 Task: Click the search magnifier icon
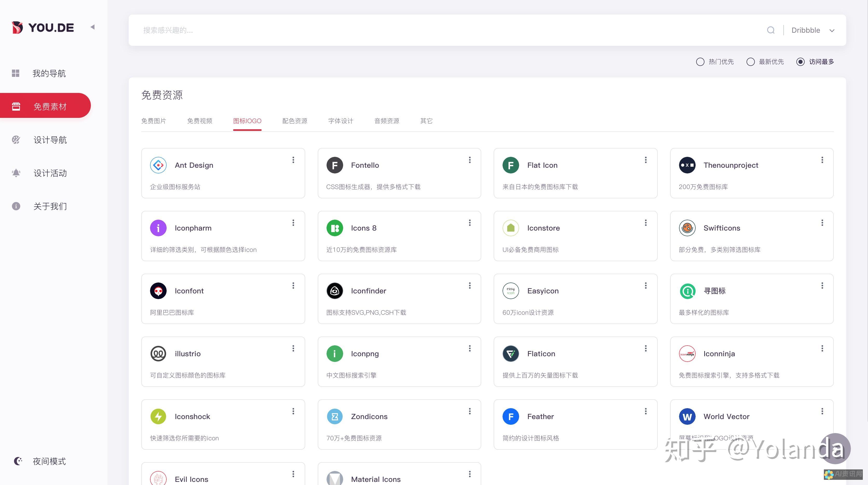[771, 30]
